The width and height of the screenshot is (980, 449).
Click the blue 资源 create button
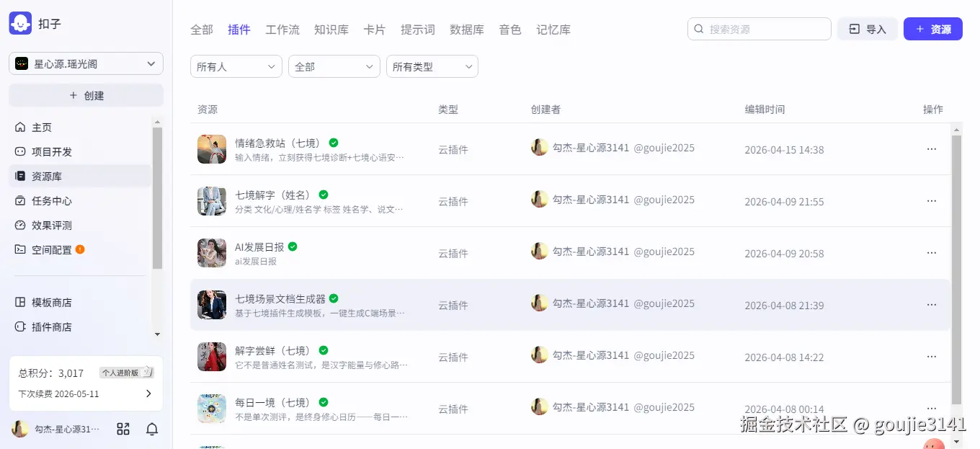[x=932, y=29]
